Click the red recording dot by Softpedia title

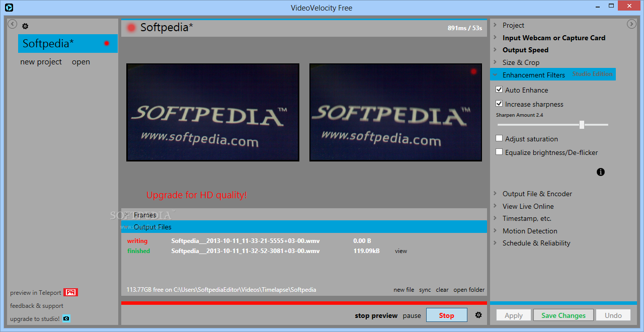131,28
